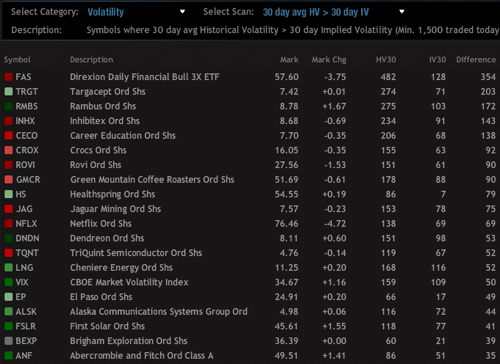Click the green indicator beside LNG

[9, 268]
